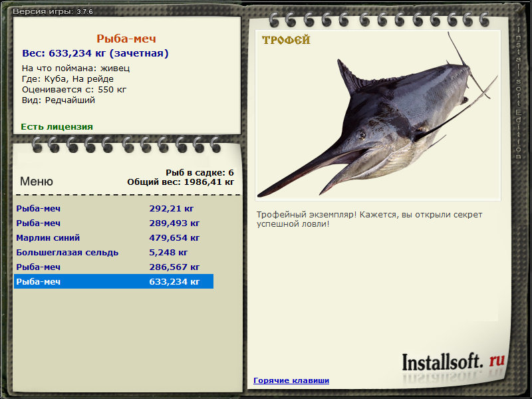
Task: Click the Где: Куба, На рейде line
Action: click(68, 78)
